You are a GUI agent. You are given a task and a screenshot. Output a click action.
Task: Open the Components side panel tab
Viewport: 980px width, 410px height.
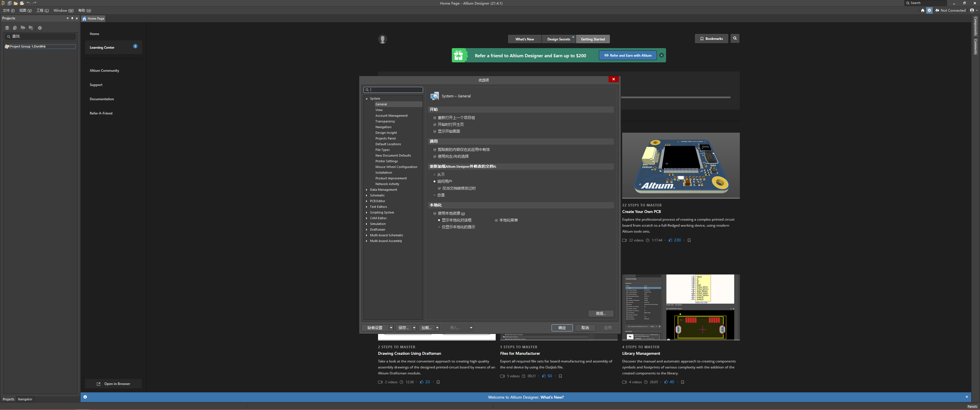[976, 26]
